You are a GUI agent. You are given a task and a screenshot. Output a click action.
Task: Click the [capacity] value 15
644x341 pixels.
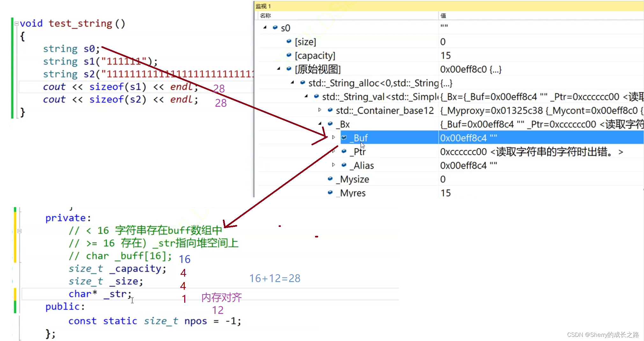tap(446, 55)
